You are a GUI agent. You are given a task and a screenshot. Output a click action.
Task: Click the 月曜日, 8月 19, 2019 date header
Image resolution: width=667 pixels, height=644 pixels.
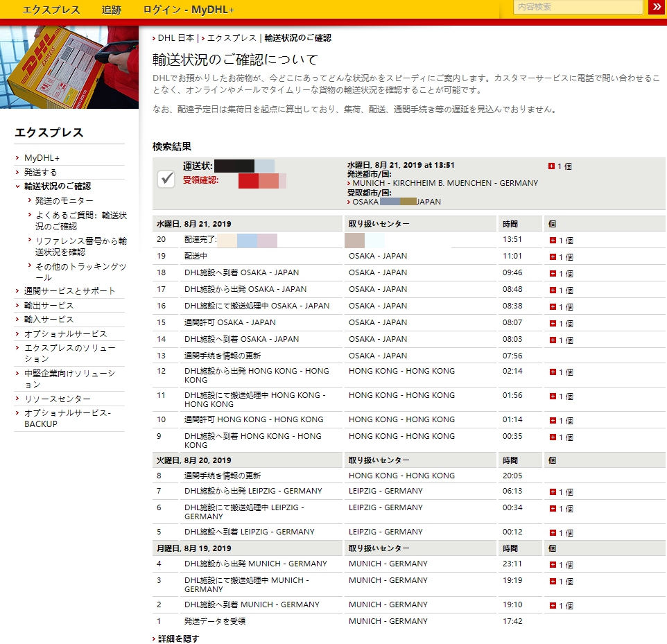click(194, 548)
